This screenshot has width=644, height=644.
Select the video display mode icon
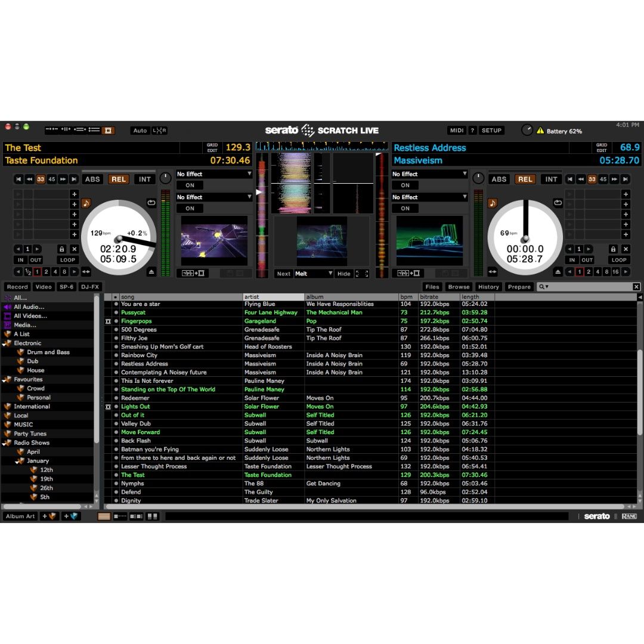[x=109, y=131]
